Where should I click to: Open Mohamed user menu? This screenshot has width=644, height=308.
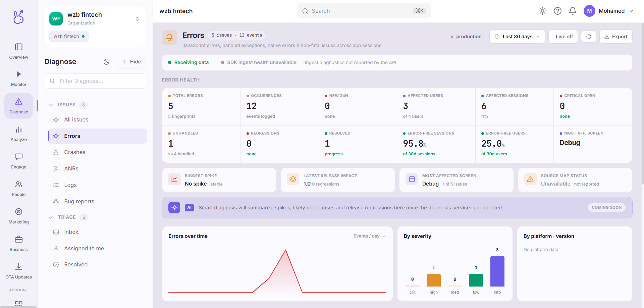(608, 11)
